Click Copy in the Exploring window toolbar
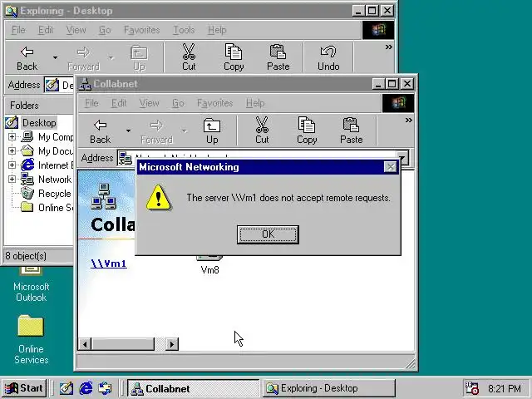This screenshot has width=532, height=399. coord(234,58)
